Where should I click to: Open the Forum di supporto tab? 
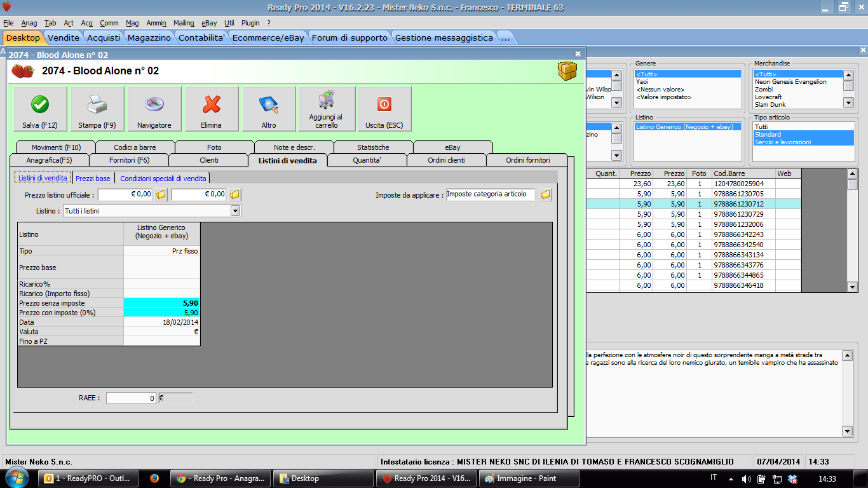[349, 37]
